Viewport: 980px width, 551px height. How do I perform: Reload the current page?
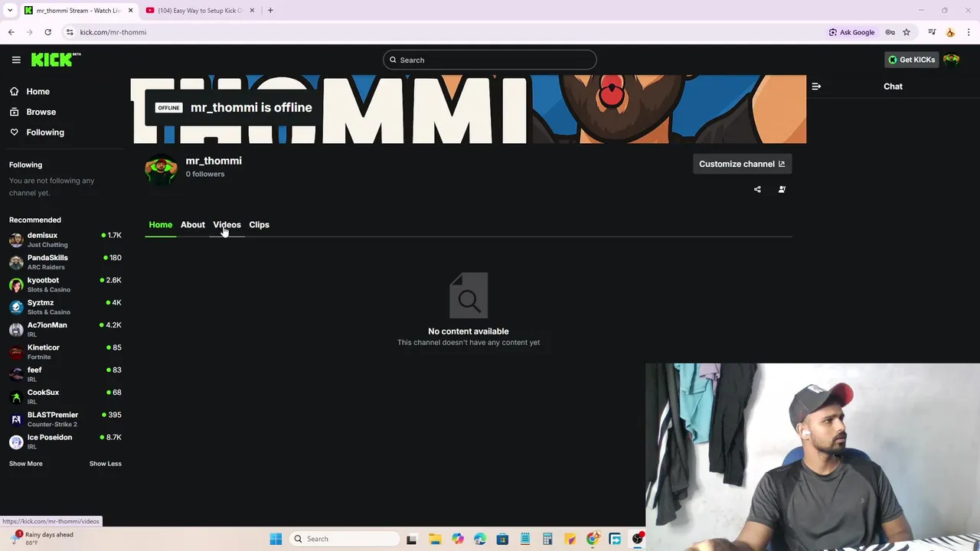(47, 32)
